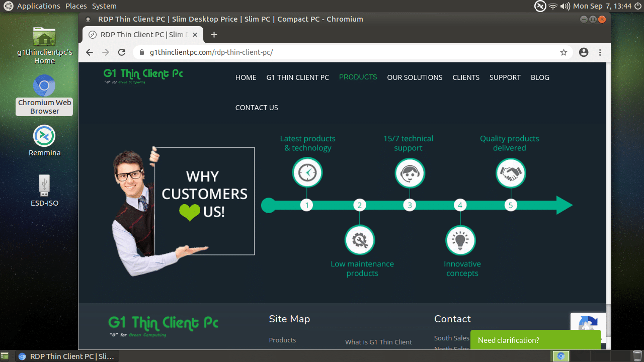
Task: Click the light bulb innovative concepts icon
Action: pyautogui.click(x=460, y=240)
